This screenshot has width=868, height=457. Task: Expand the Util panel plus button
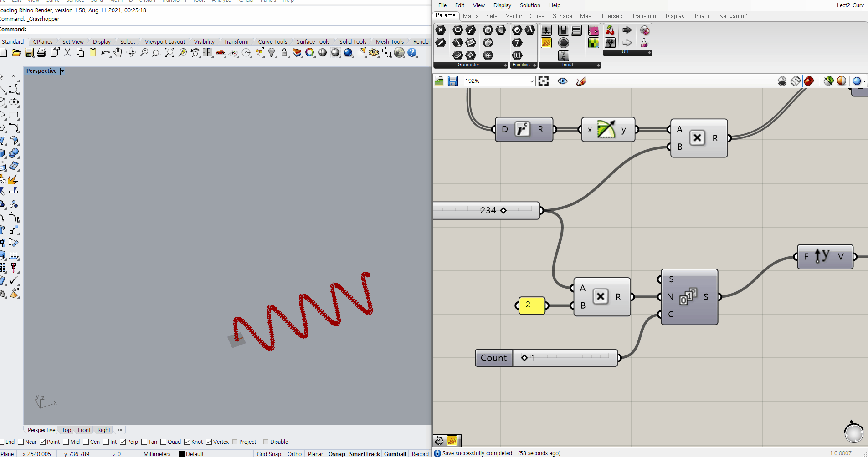tap(649, 52)
